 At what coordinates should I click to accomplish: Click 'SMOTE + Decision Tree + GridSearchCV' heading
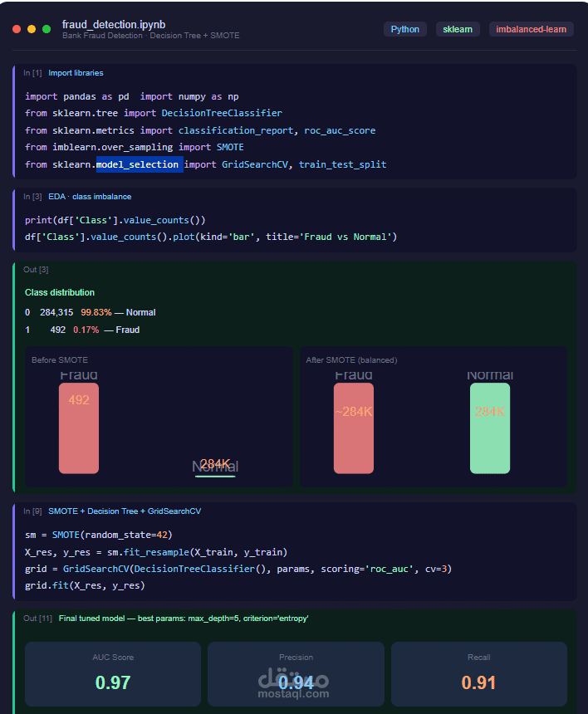(125, 511)
